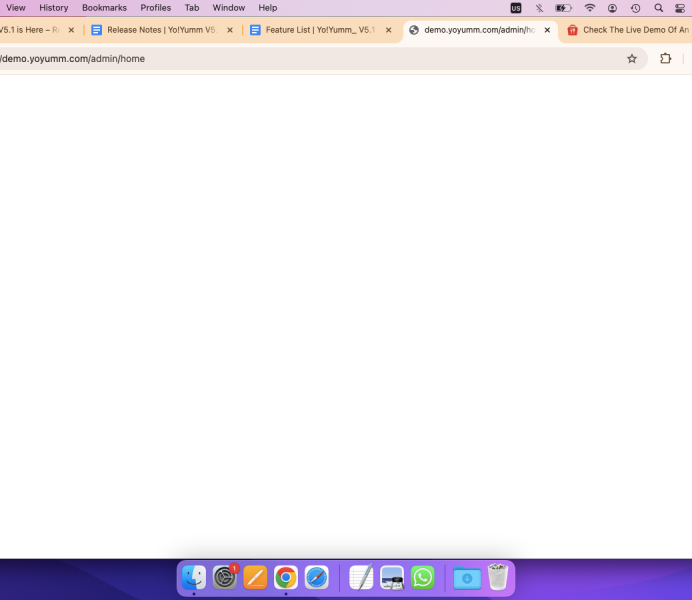Switch to Release Notes Yo!Yumm tab
The width and height of the screenshot is (692, 600).
point(160,30)
